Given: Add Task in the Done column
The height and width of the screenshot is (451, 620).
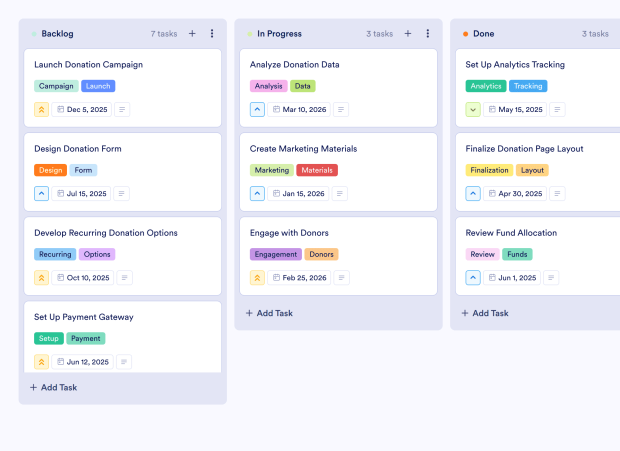Looking at the screenshot, I should 486,313.
